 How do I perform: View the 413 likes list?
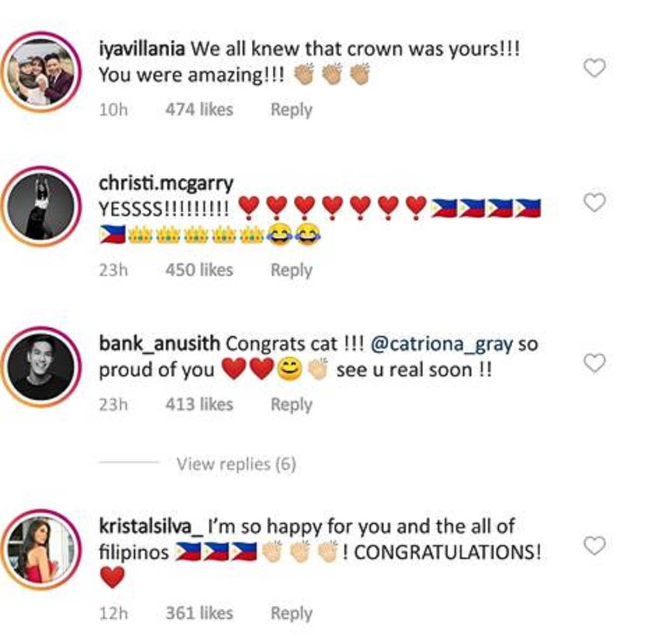coord(199,404)
